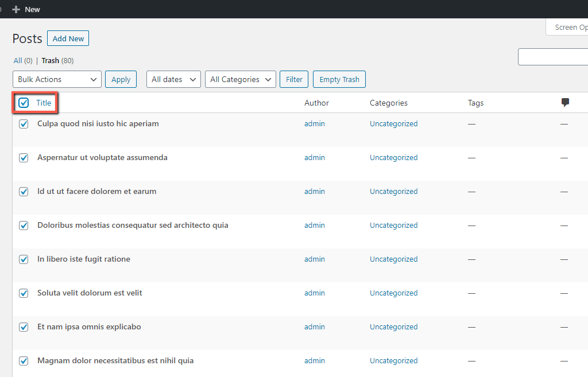Select the Trash (80) posts view
Image resolution: width=588 pixels, height=377 pixels.
pos(57,61)
